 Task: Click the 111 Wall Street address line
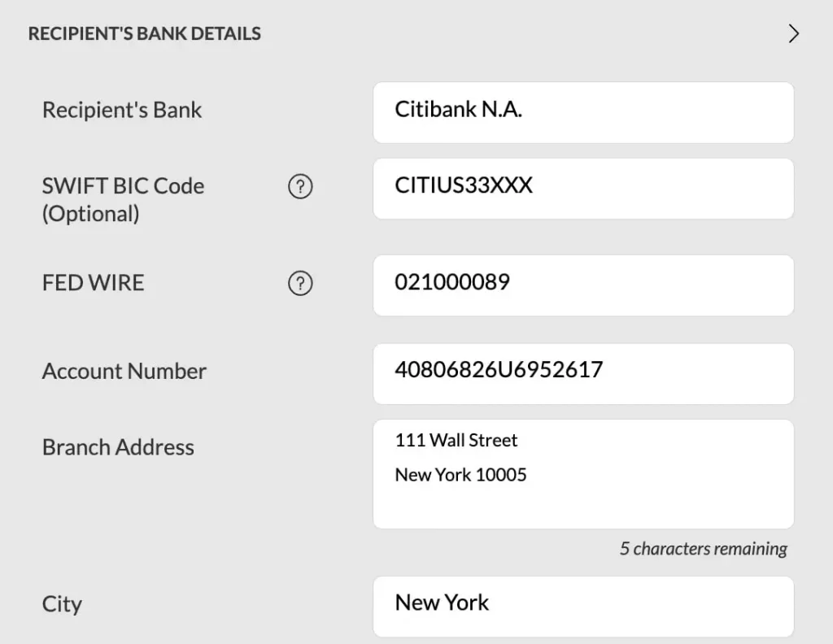pos(456,441)
